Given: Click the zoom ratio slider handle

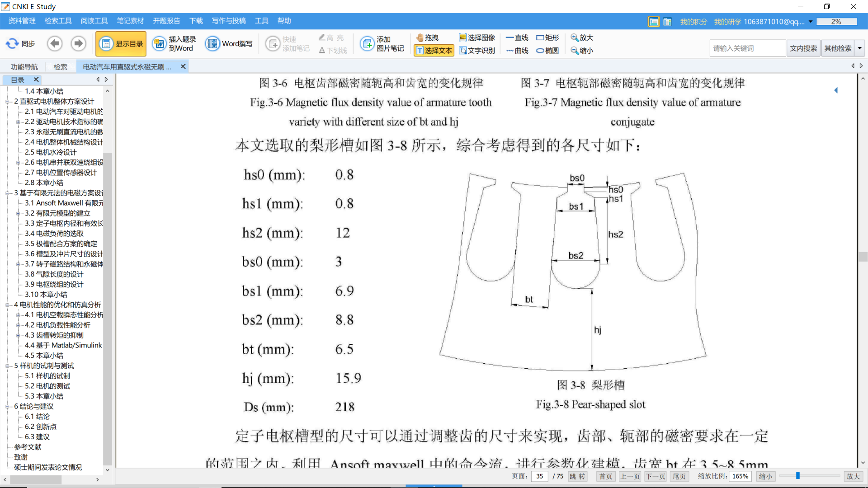Looking at the screenshot, I should pyautogui.click(x=798, y=476).
